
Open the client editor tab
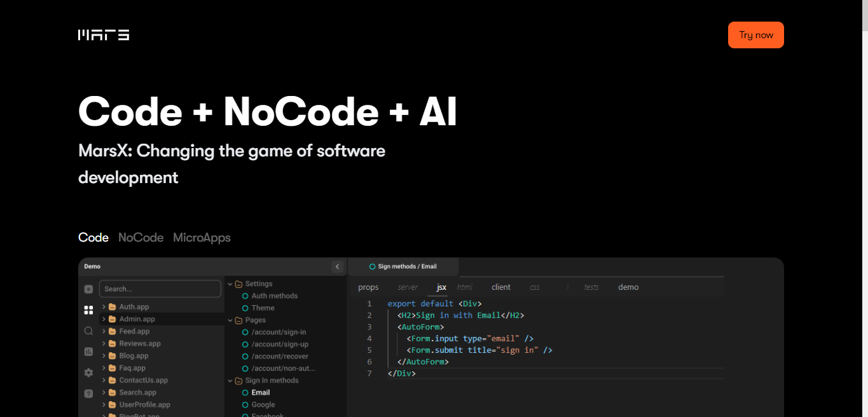point(501,287)
